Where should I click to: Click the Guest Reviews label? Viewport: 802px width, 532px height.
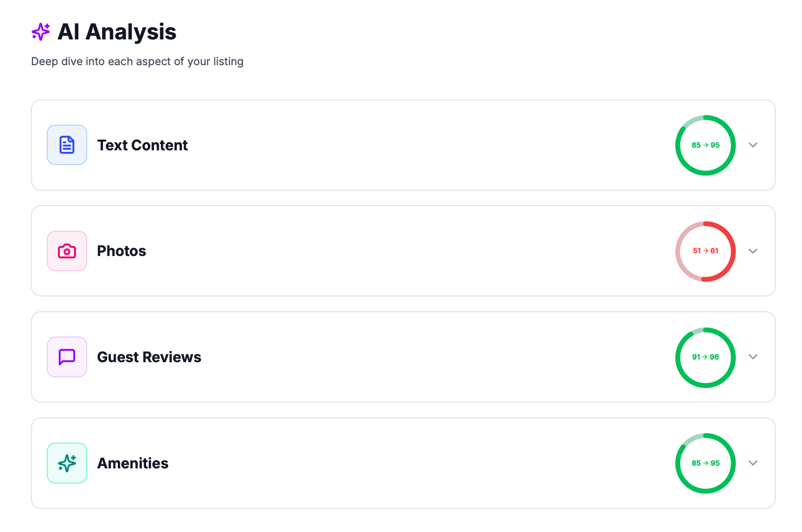(149, 357)
